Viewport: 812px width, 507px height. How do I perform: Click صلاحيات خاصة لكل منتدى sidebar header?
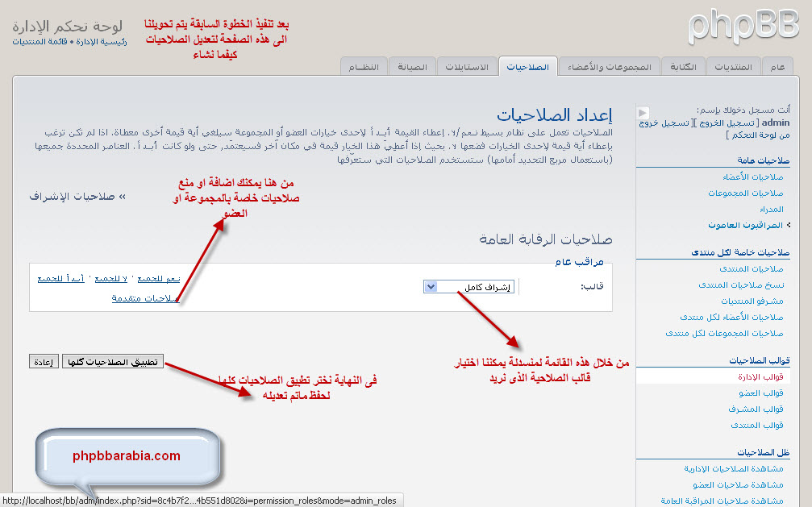pyautogui.click(x=740, y=252)
